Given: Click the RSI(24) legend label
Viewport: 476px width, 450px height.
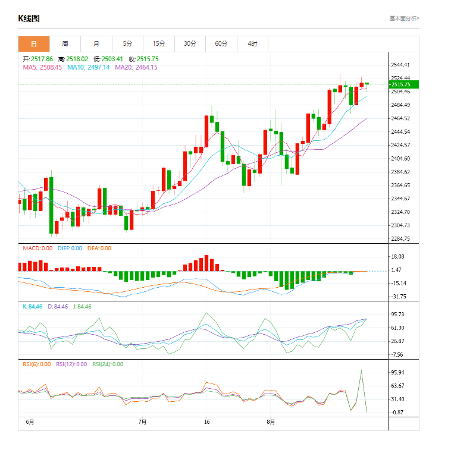Looking at the screenshot, I should tap(108, 364).
